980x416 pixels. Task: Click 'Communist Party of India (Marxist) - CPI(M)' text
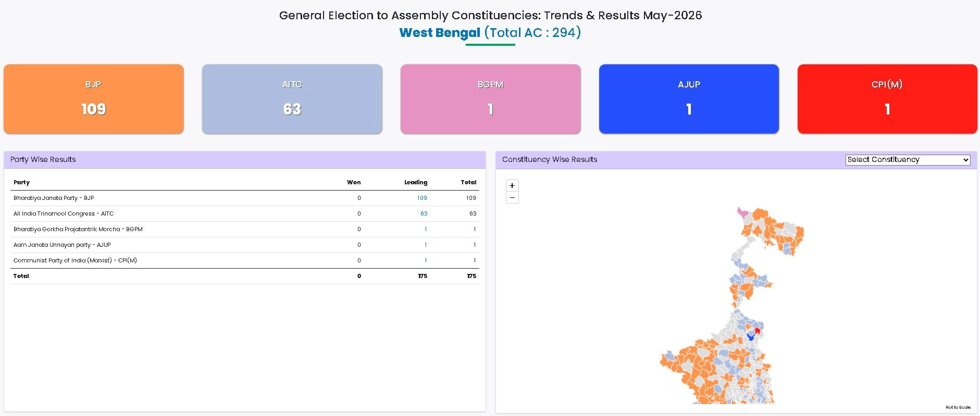pos(75,260)
